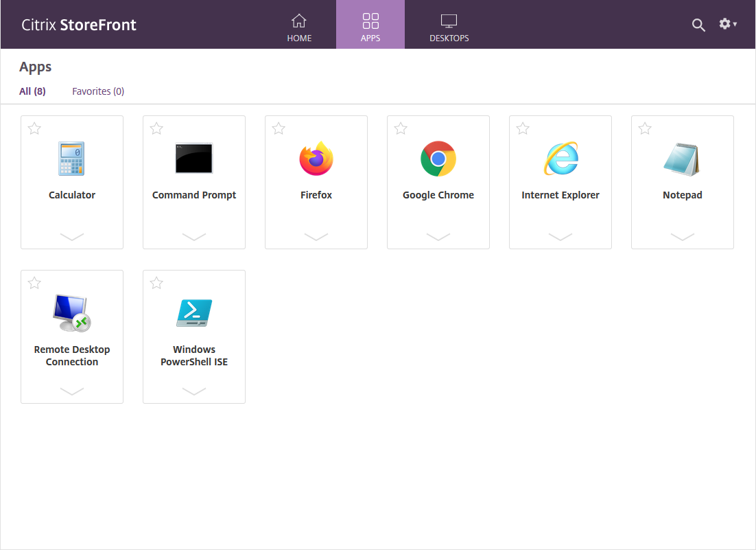Click the Calculator name label
The height and width of the screenshot is (550, 756).
[72, 195]
